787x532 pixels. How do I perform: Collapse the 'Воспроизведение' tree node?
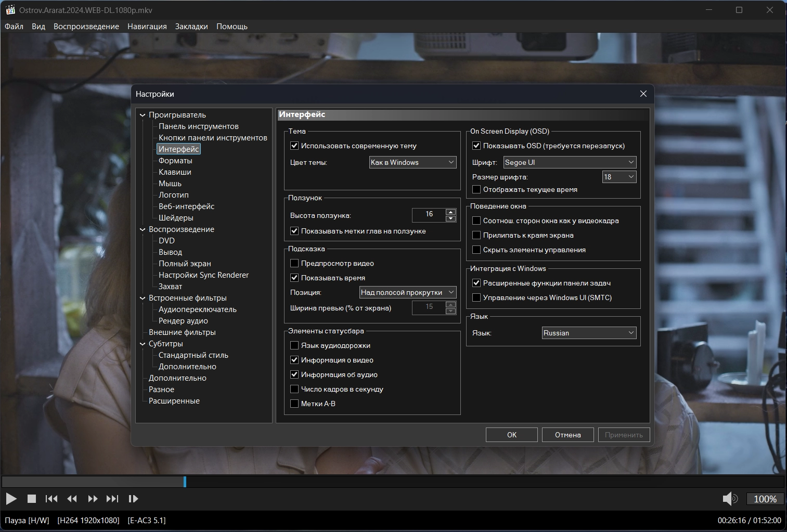point(143,229)
